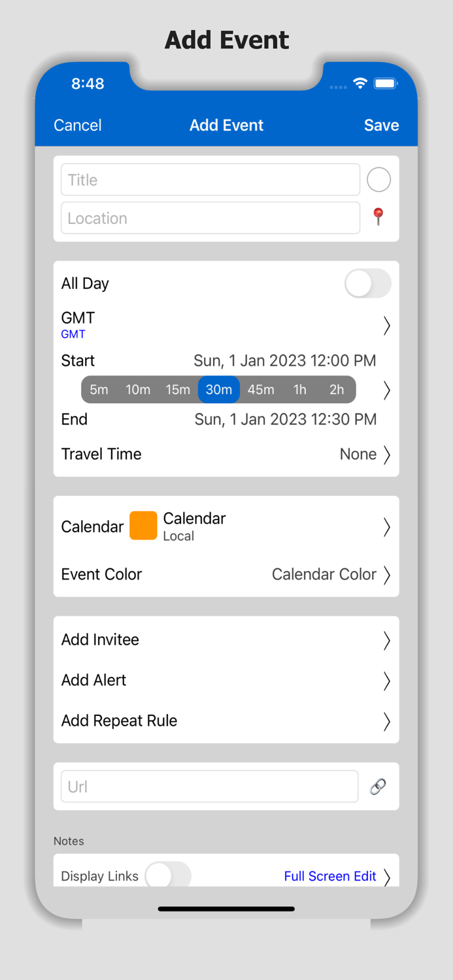Tap the battery icon in the status bar

click(385, 84)
